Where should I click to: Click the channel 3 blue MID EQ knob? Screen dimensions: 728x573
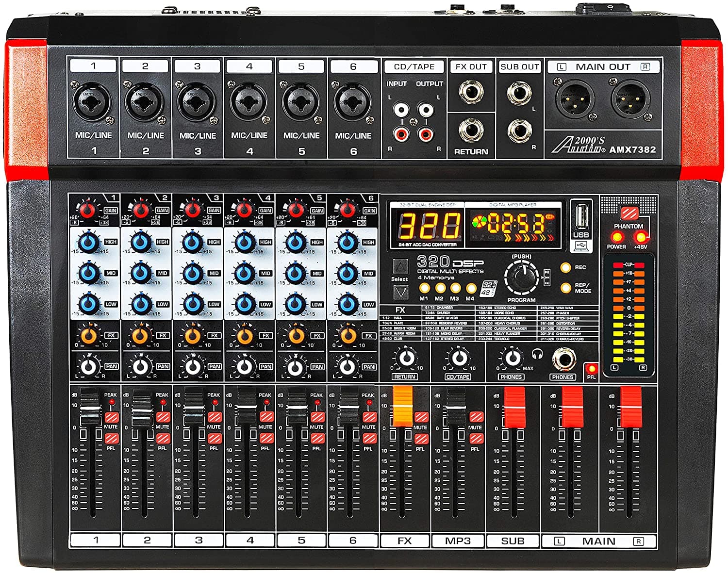pyautogui.click(x=193, y=273)
